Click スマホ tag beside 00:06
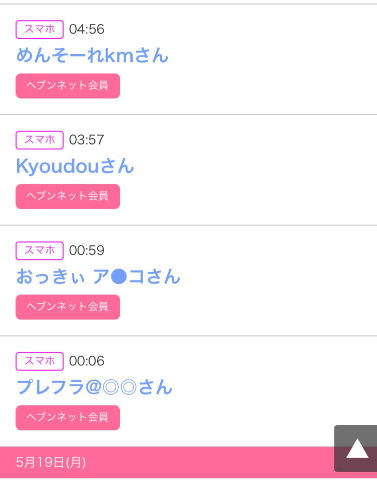The image size is (377, 480). click(40, 361)
